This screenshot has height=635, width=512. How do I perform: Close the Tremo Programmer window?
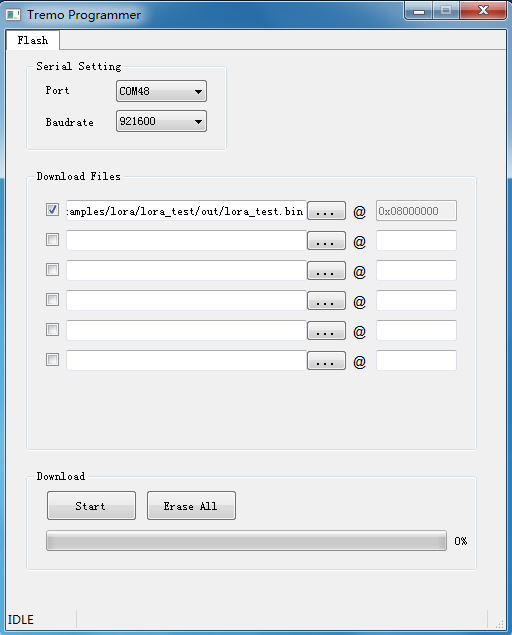tap(483, 11)
